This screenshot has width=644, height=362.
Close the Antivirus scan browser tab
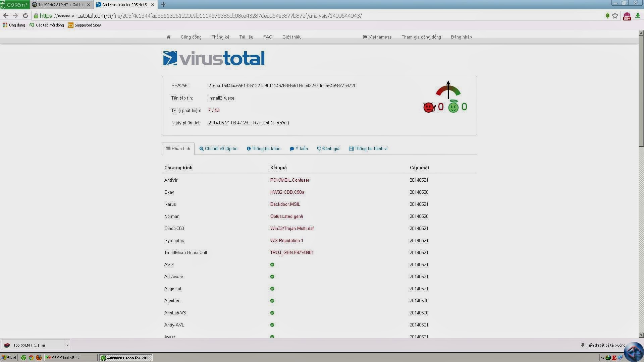(x=153, y=5)
